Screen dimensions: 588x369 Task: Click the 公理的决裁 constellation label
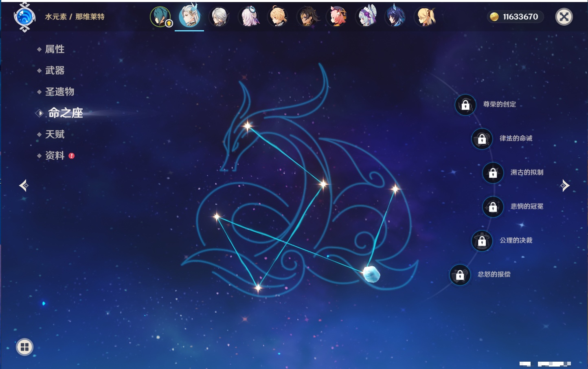(x=516, y=241)
